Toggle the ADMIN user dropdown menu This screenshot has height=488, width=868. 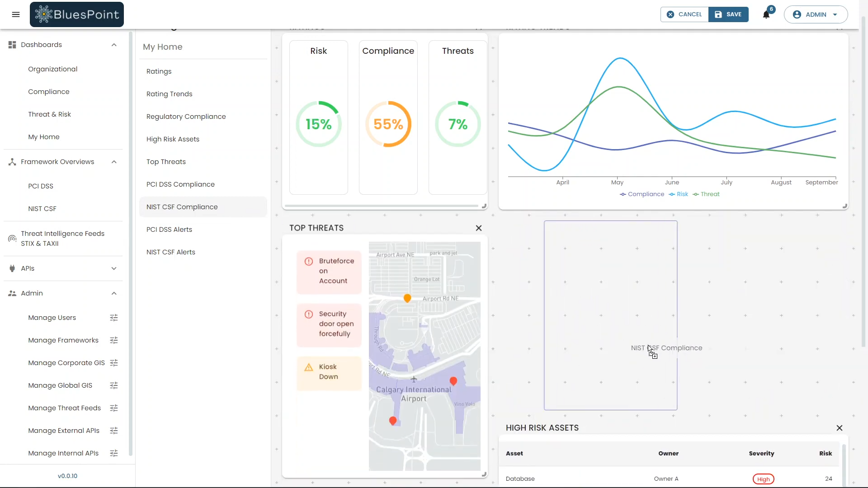point(817,14)
